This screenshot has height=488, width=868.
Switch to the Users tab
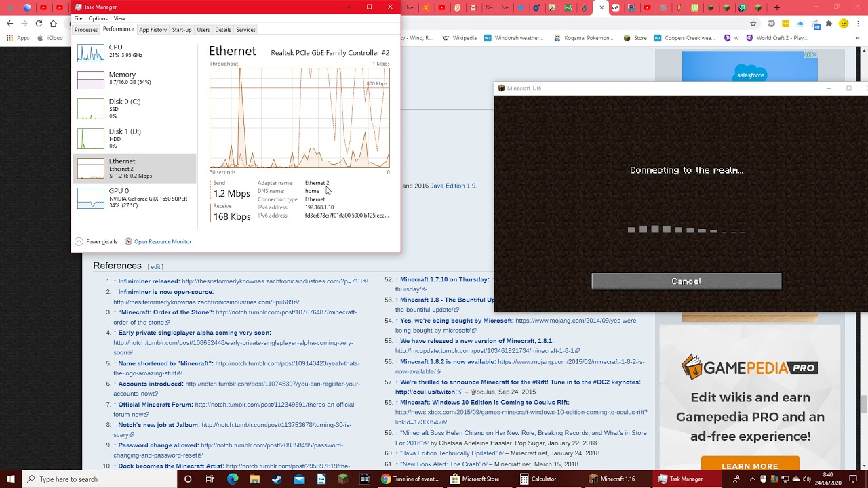[203, 30]
